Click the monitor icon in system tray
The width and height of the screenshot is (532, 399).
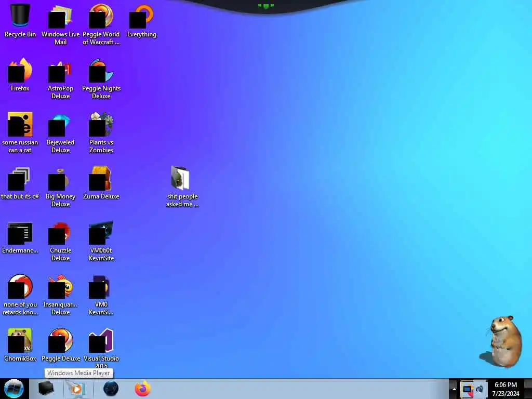click(467, 389)
